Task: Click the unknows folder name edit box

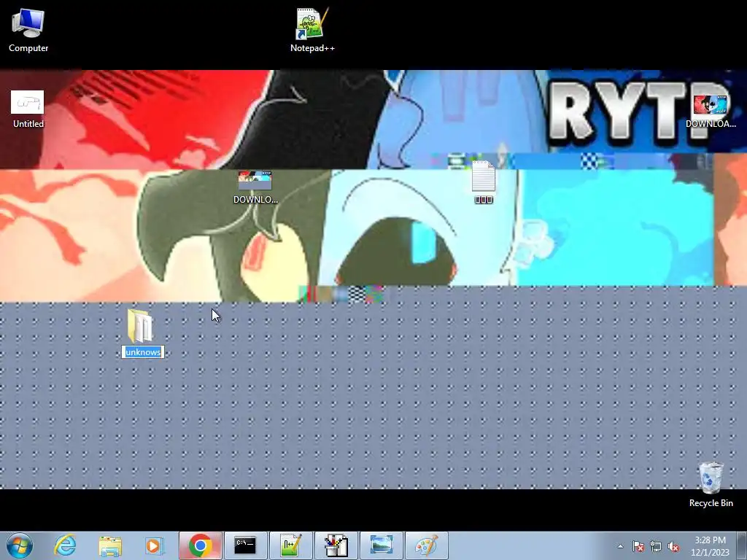Action: (x=142, y=352)
